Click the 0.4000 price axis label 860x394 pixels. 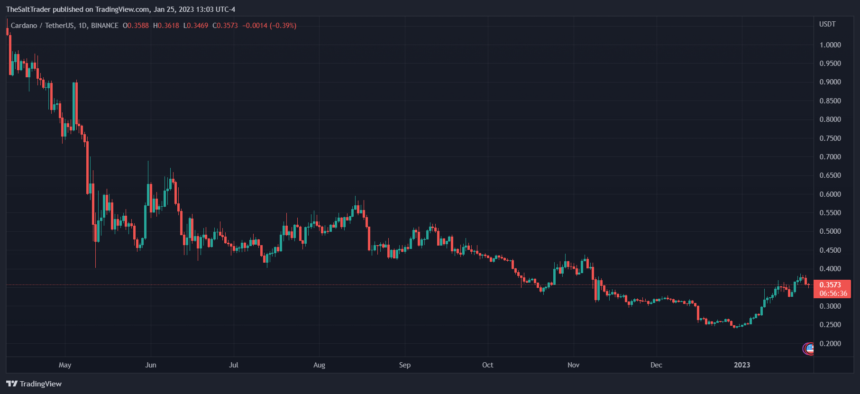point(829,269)
